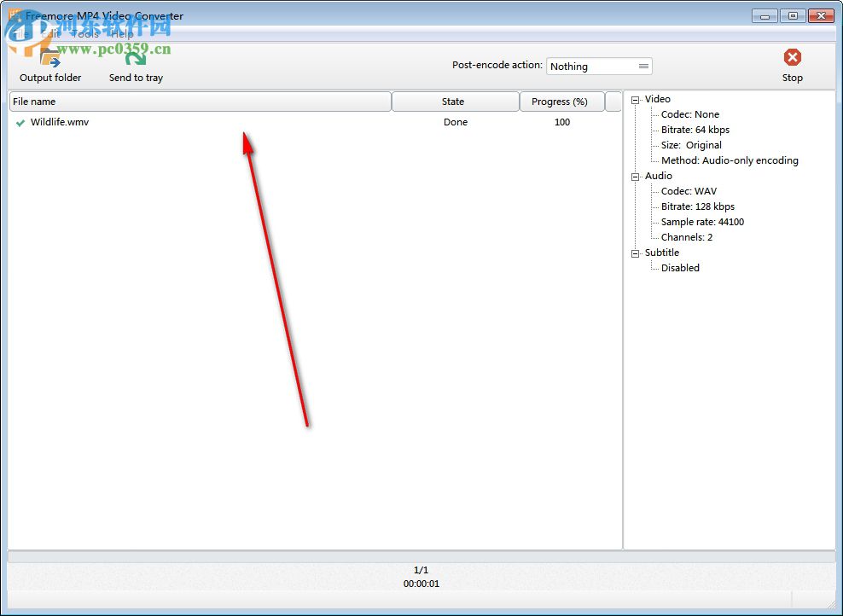Select Disabled under the Subtitle node
843x616 pixels.
point(680,268)
